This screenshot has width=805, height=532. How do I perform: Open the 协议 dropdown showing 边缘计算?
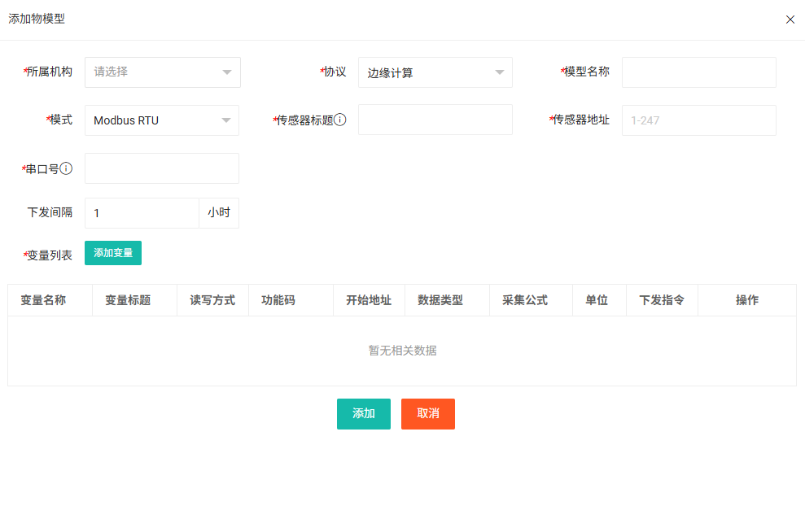pyautogui.click(x=435, y=72)
